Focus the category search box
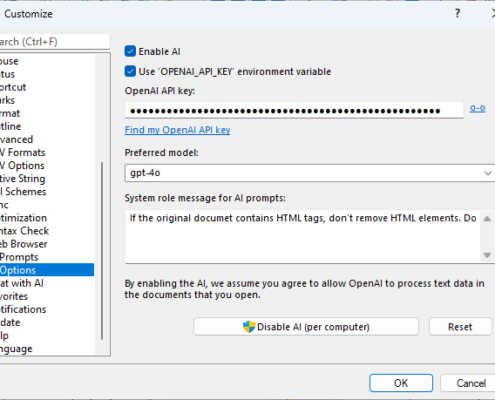 point(55,42)
